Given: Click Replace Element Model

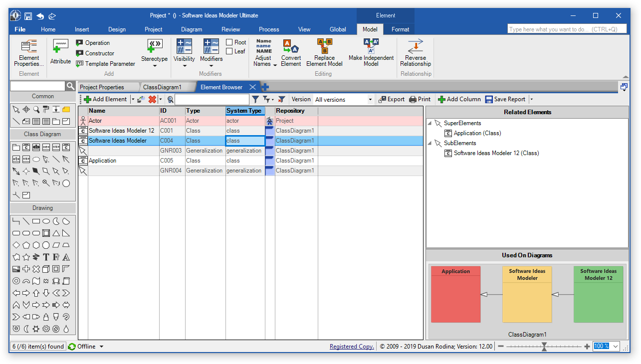Looking at the screenshot, I should 324,53.
